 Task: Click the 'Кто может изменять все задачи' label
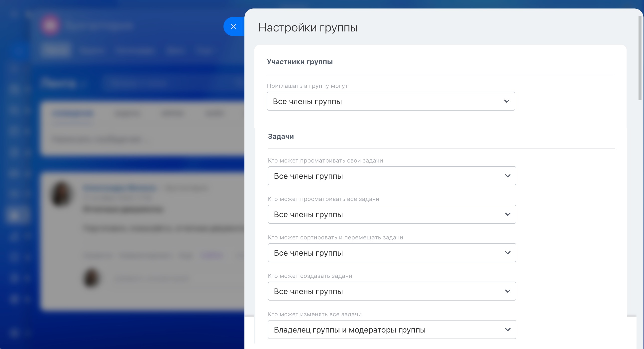point(315,315)
